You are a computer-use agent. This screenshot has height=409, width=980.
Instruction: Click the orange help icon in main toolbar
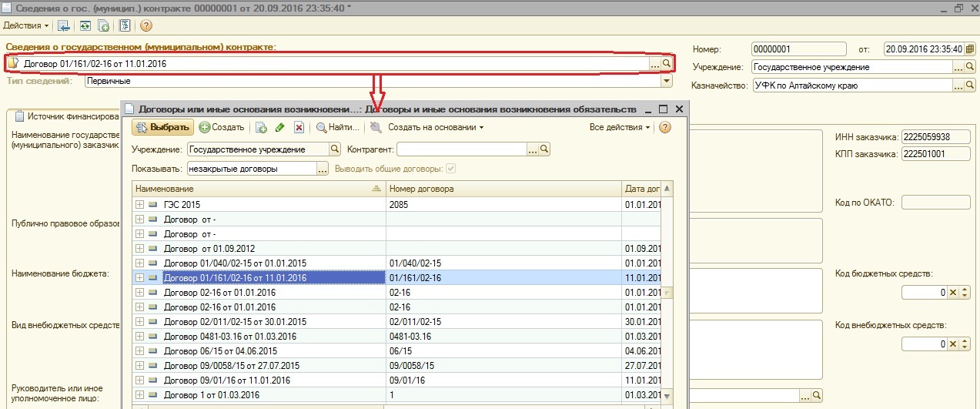[x=145, y=25]
